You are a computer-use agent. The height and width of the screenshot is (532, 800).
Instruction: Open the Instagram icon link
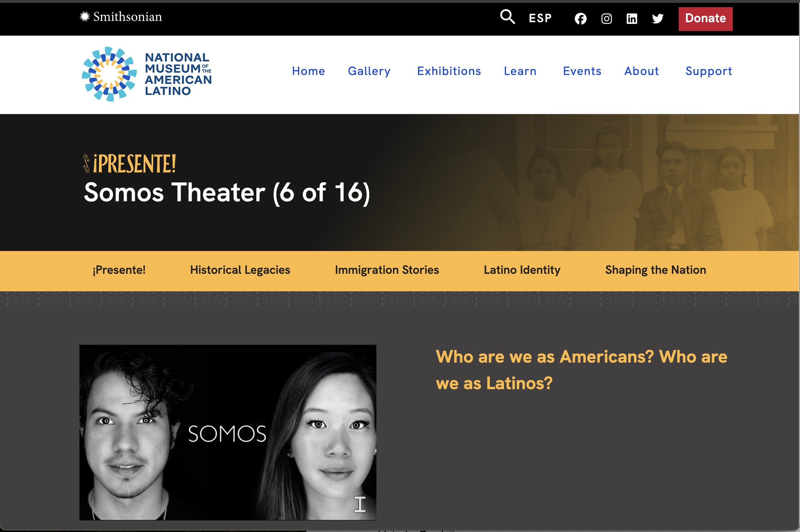point(606,18)
